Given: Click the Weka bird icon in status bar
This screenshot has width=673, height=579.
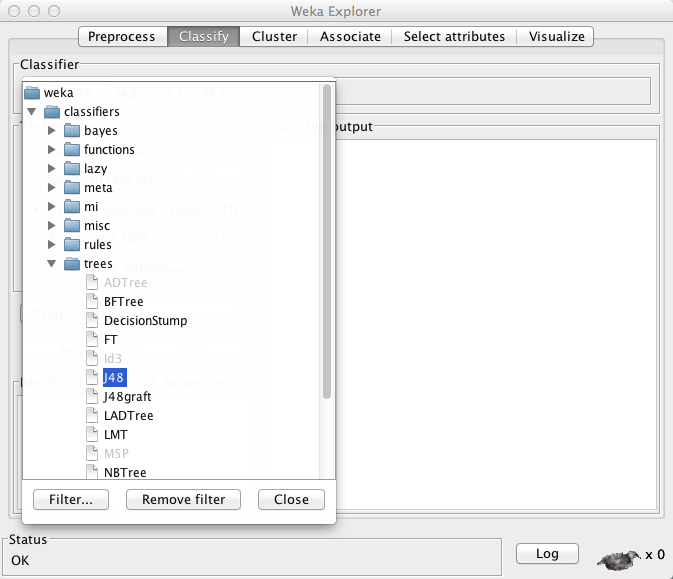Looking at the screenshot, I should (x=616, y=554).
